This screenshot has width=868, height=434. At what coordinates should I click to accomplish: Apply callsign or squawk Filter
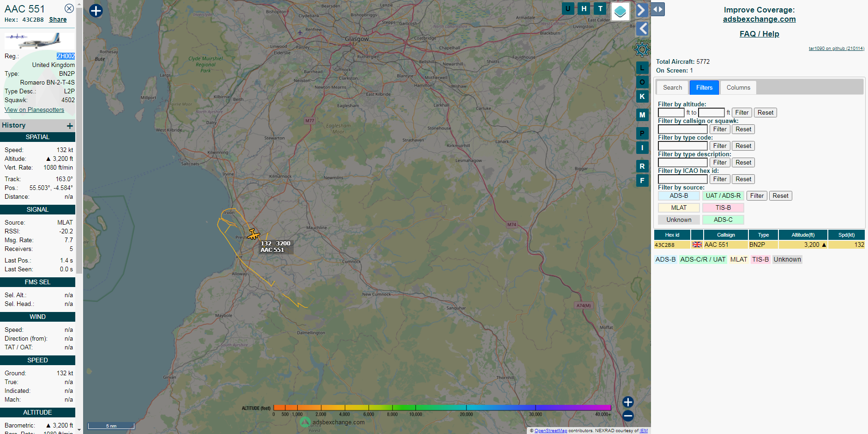pos(719,129)
